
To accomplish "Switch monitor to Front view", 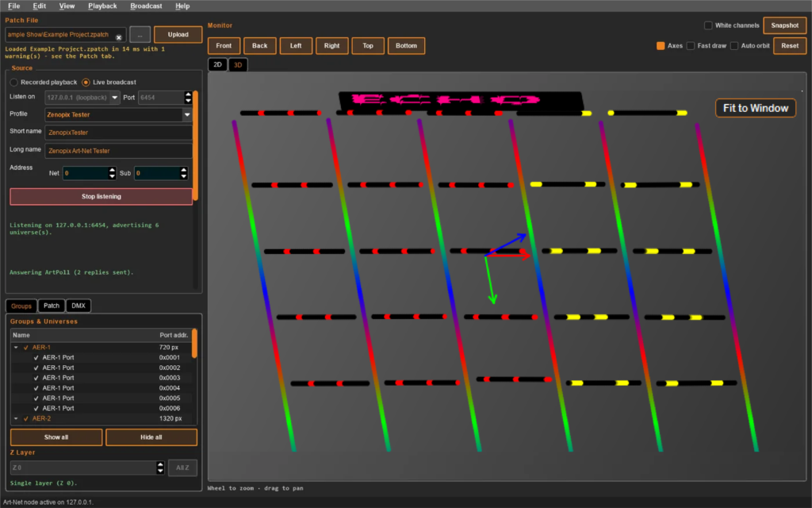I will coord(224,45).
